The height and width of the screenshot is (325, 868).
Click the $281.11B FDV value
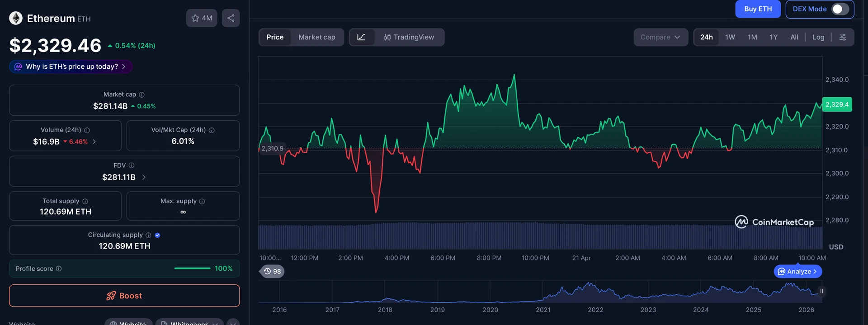[119, 177]
